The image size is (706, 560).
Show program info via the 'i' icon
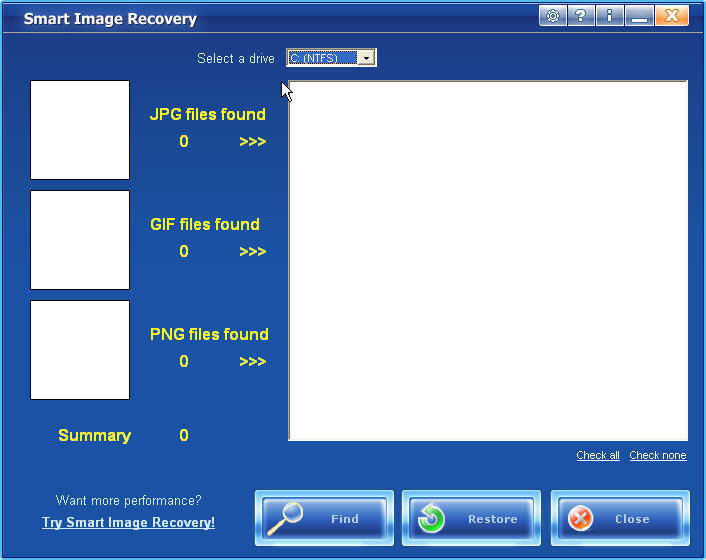[609, 16]
